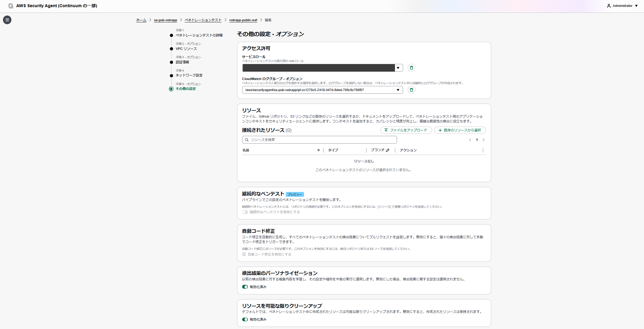644x329 pixels.
Task: Click the Administrator user icon
Action: click(609, 6)
